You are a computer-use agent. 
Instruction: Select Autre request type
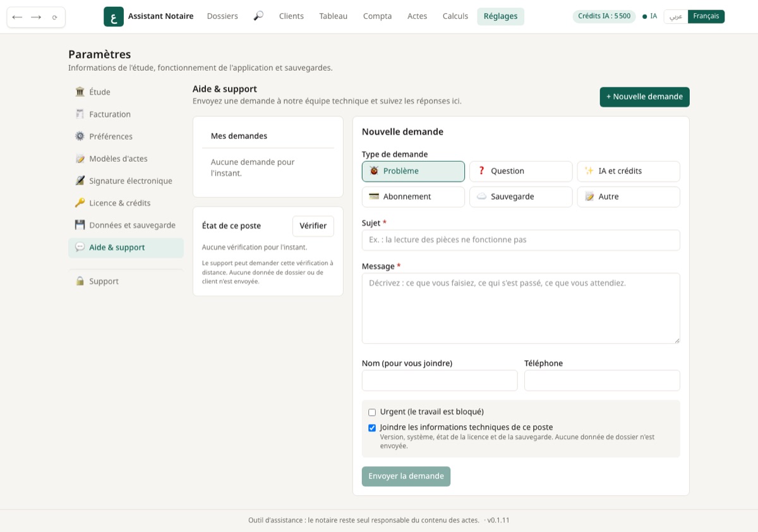629,196
